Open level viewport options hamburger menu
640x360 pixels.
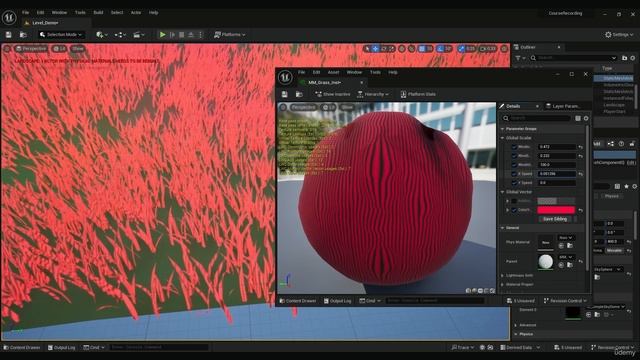7,49
